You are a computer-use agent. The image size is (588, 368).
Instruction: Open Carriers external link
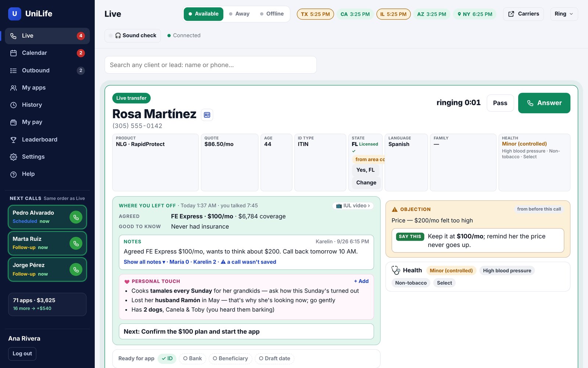point(523,14)
